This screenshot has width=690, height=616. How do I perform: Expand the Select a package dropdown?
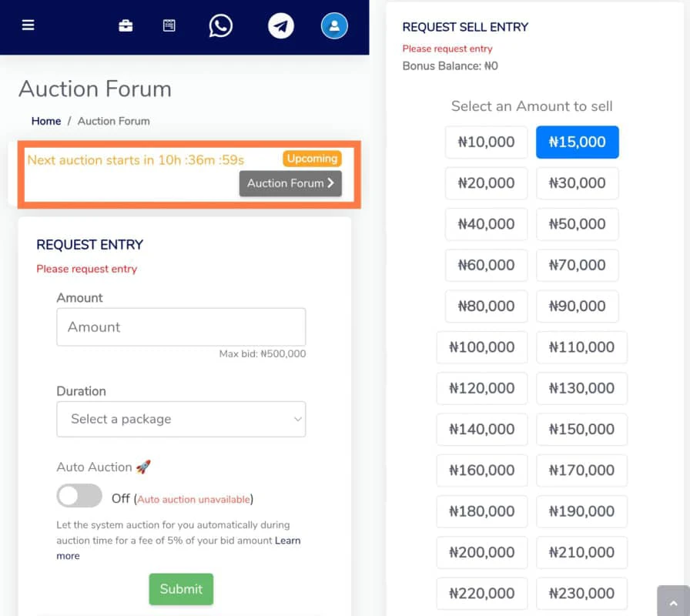(181, 419)
